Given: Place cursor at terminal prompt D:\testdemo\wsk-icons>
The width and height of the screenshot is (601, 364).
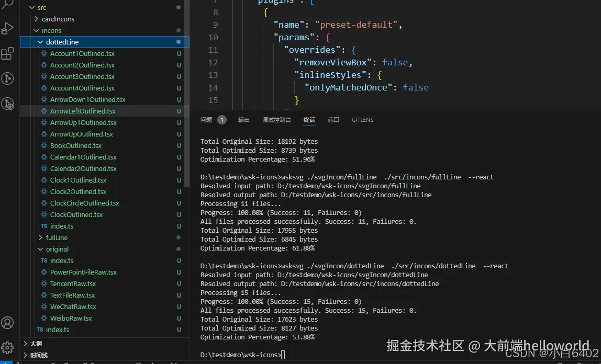Looking at the screenshot, I should point(283,355).
